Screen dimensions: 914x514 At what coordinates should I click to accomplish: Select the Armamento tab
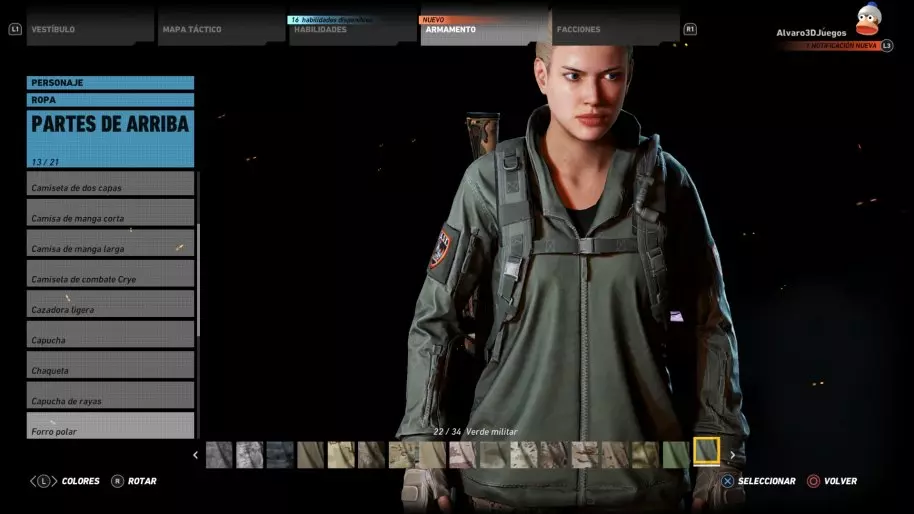pos(484,29)
